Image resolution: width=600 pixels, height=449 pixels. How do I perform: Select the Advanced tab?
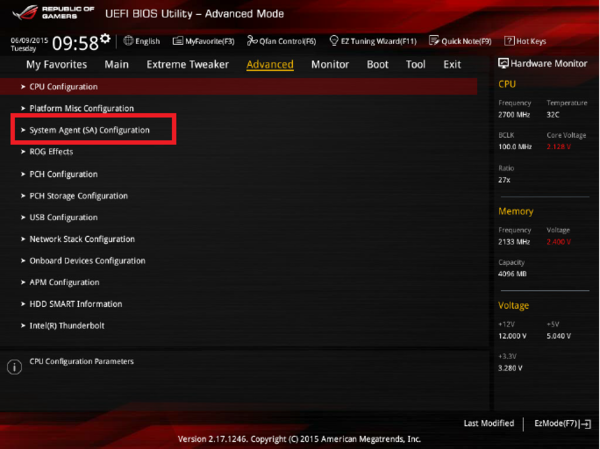coord(270,64)
